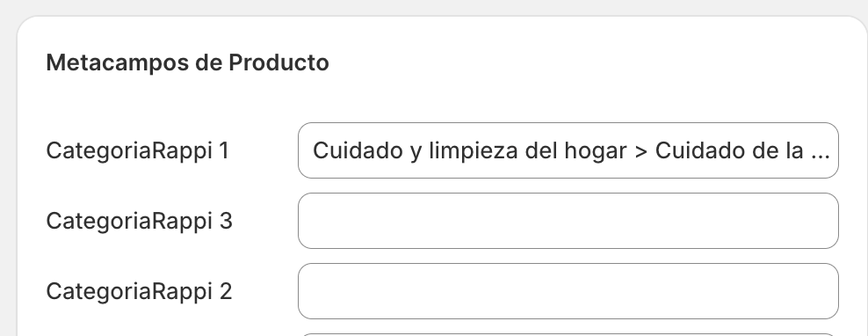The image size is (868, 336).
Task: Click the CategoriaRappi 3 label text
Action: [x=139, y=222]
